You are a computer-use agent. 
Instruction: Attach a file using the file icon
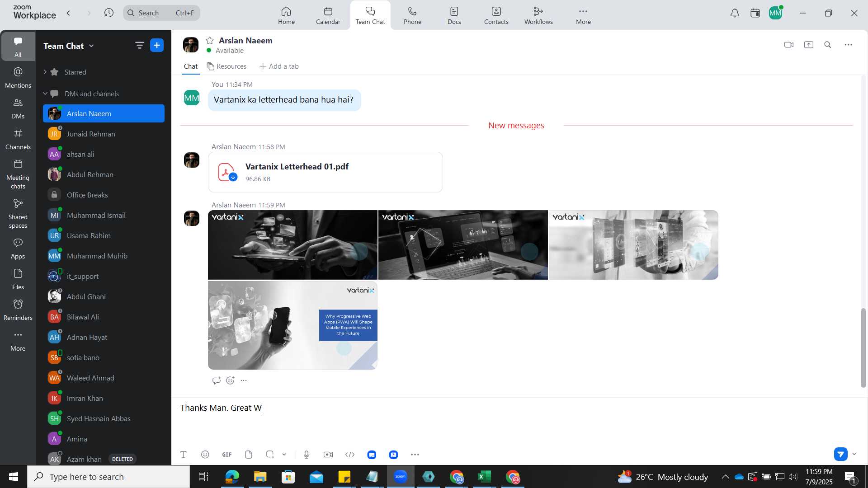click(249, 455)
